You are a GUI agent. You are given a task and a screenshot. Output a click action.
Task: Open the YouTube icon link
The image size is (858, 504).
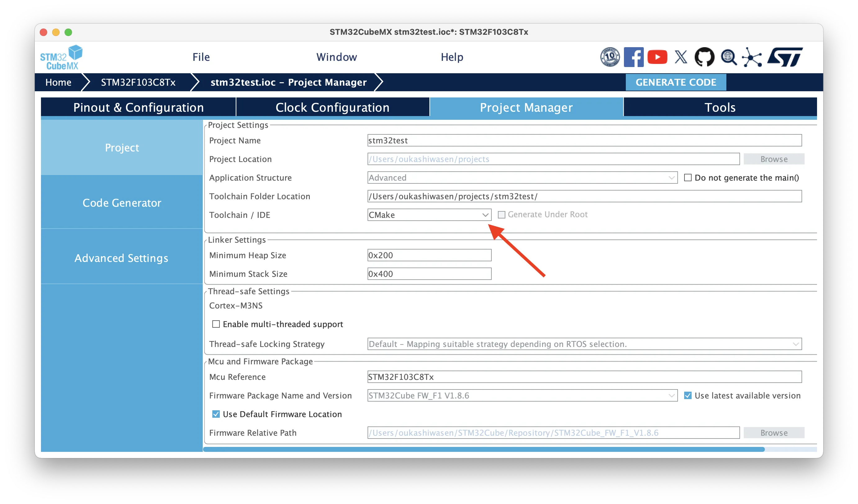(657, 57)
